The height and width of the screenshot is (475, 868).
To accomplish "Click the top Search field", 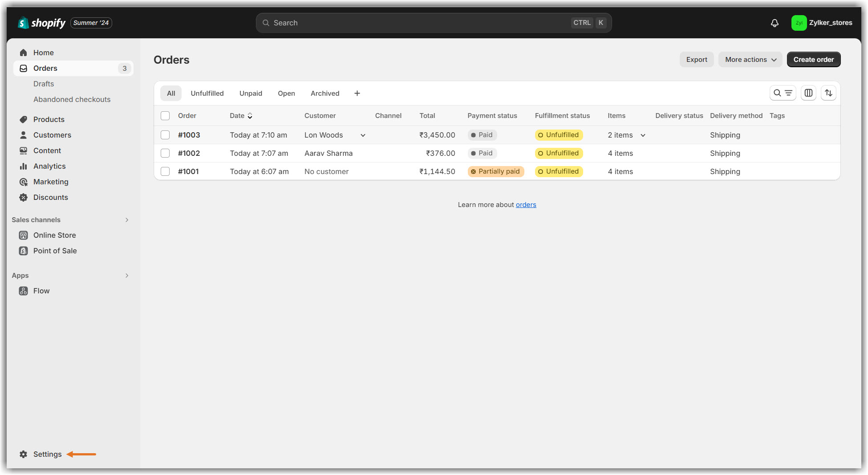I will tap(418, 23).
